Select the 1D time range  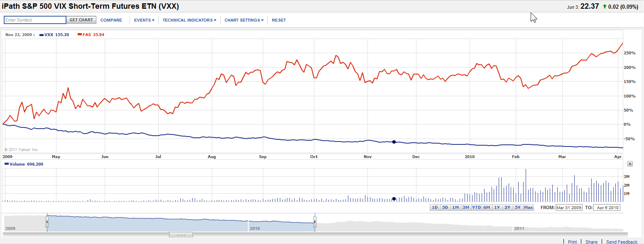pos(435,207)
